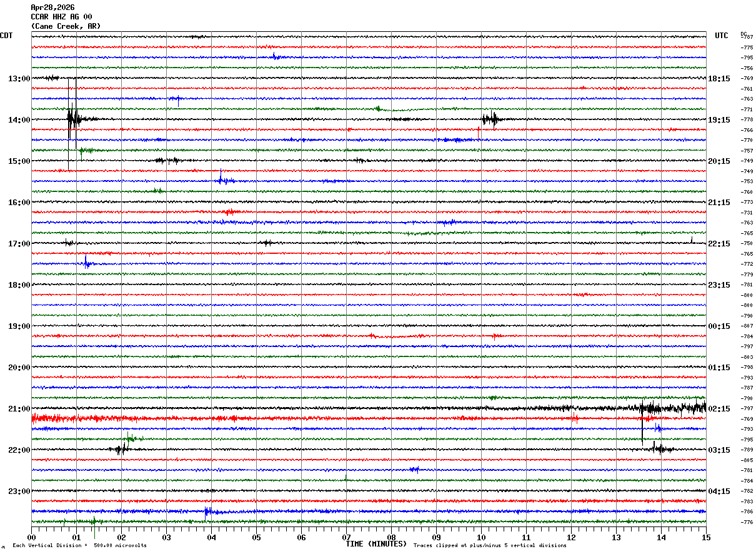
Task: Click the 21:15 UTC time label
Action: (x=719, y=203)
